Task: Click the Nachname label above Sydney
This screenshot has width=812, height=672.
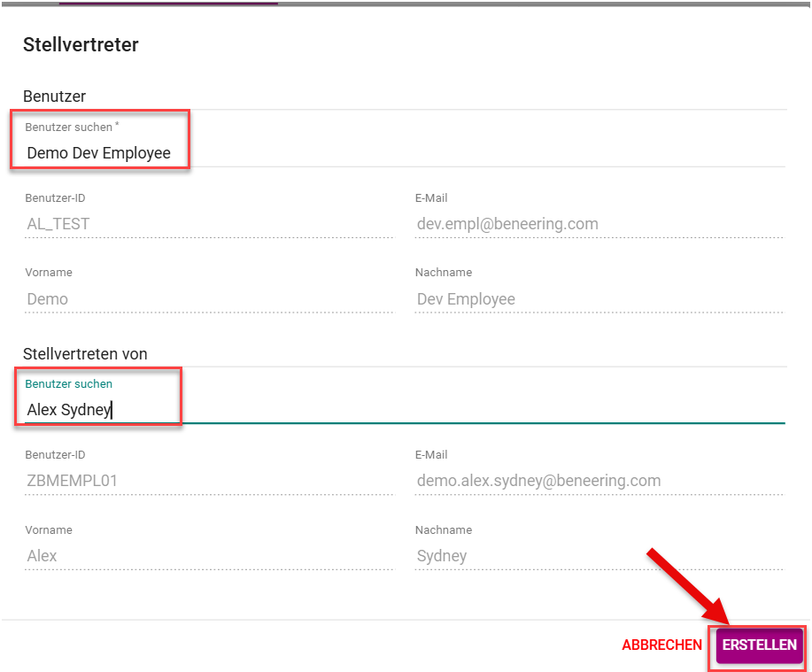Action: tap(444, 530)
